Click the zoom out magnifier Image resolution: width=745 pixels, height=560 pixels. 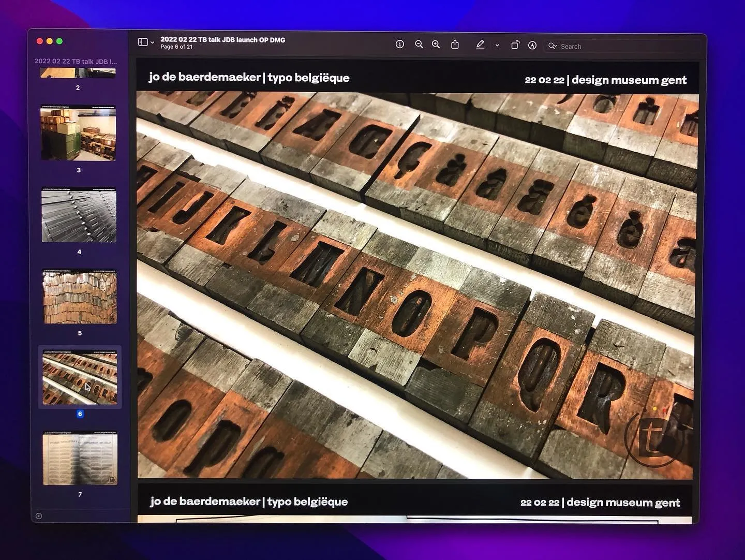419,45
